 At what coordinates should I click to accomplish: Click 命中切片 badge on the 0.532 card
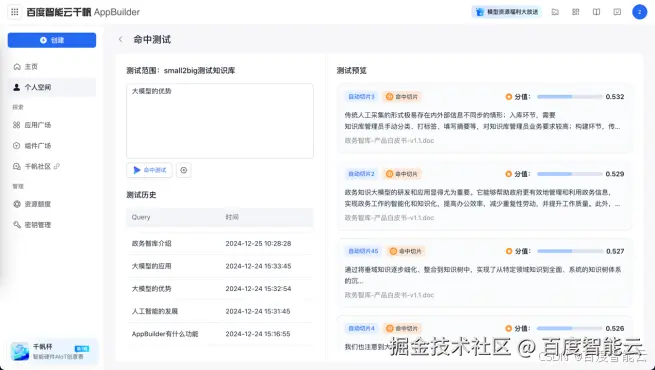[402, 96]
